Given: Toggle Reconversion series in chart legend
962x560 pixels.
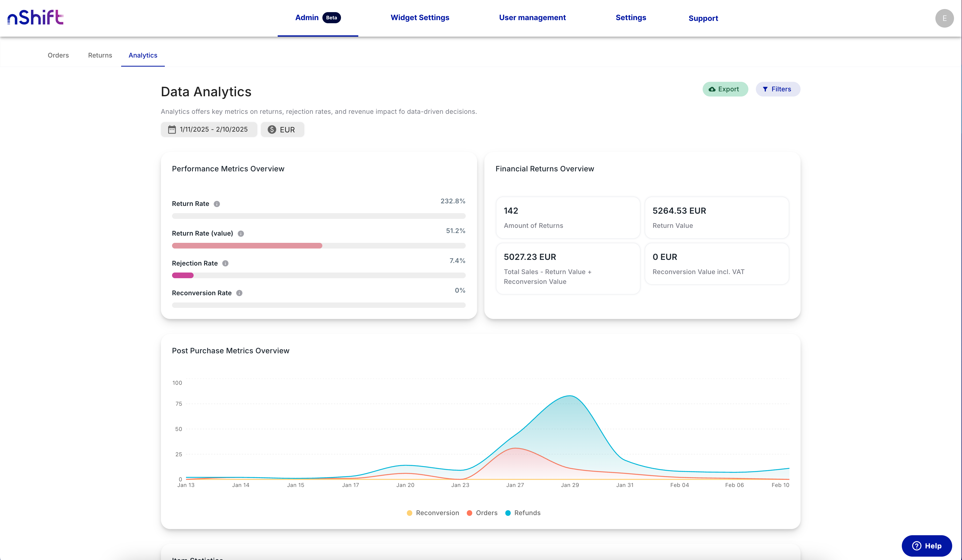Looking at the screenshot, I should coord(433,513).
